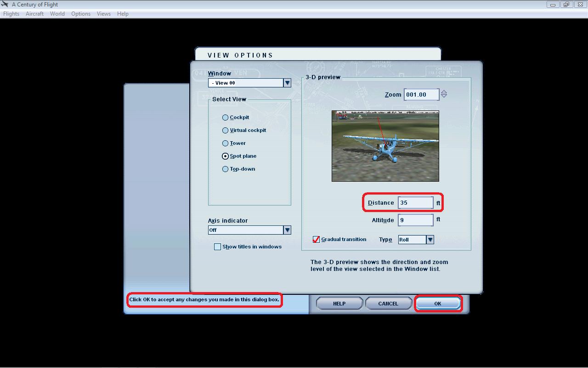Screen dimensions: 588x368
Task: Choose the Top-down view option
Action: 225,169
